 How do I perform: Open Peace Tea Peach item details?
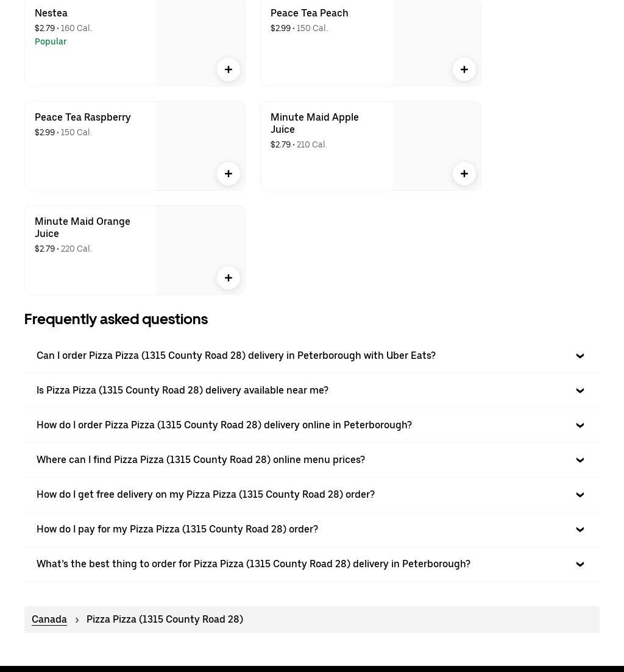click(x=309, y=13)
